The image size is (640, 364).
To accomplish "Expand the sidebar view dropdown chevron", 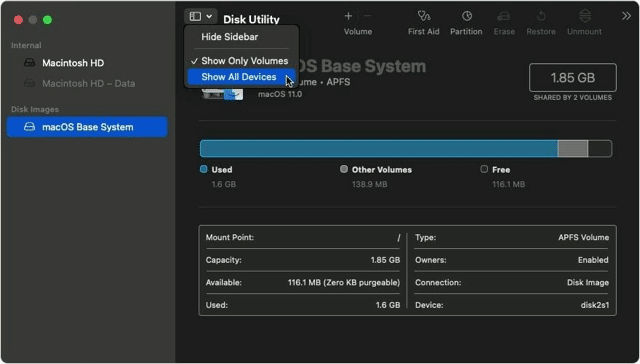I will [x=209, y=16].
